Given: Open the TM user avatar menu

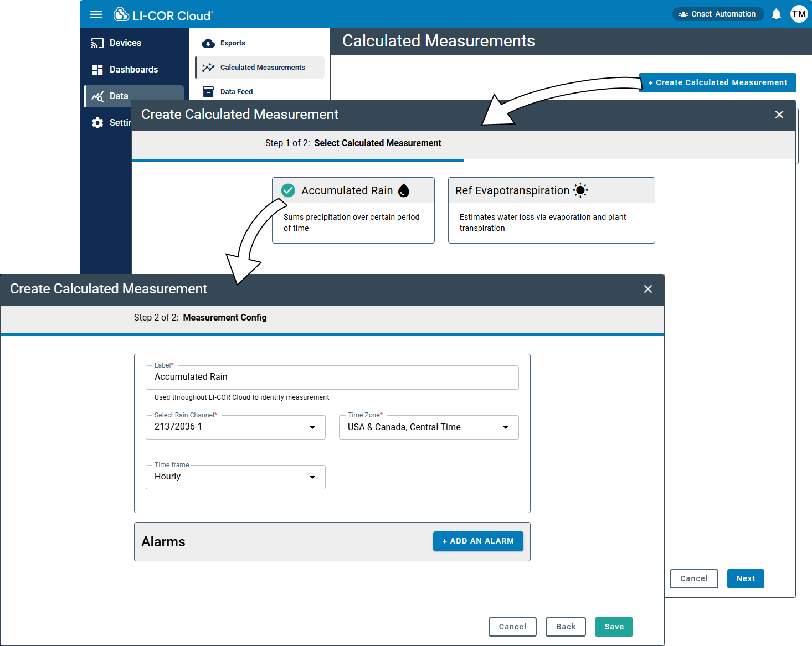Looking at the screenshot, I should [x=799, y=14].
